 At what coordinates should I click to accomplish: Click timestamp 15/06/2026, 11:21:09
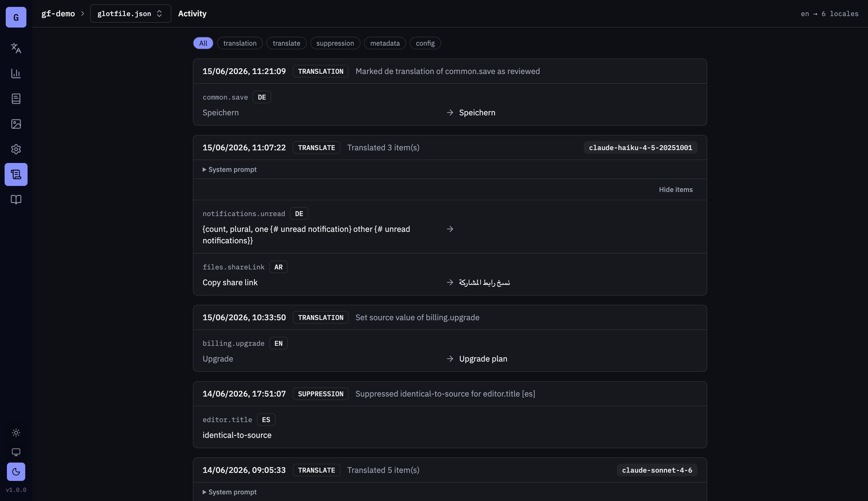[244, 71]
